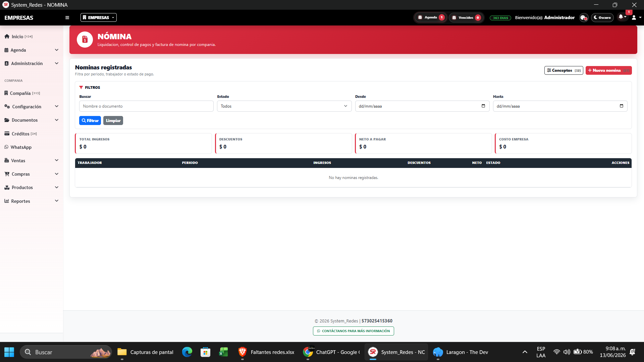Click the Ventas cash register icon
The height and width of the screenshot is (362, 644).
point(7,161)
